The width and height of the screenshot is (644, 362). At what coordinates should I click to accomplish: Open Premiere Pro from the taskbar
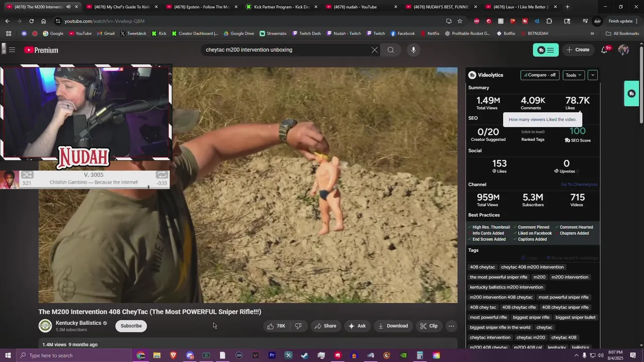click(x=272, y=355)
